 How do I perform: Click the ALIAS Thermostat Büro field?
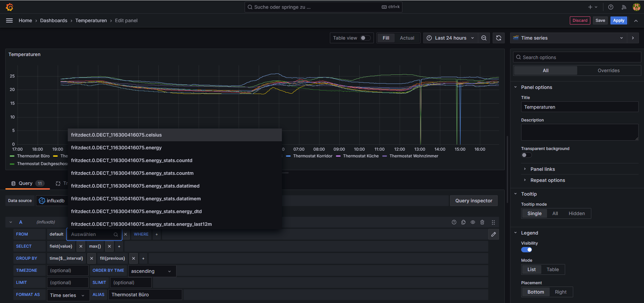coord(145,295)
